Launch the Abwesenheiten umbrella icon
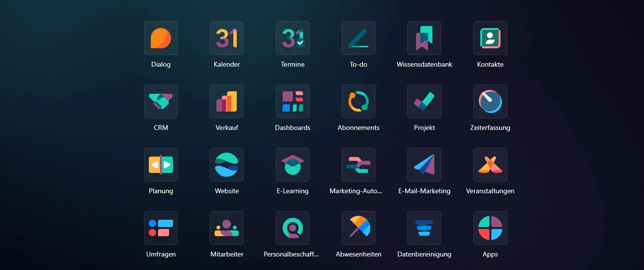 coord(358,228)
